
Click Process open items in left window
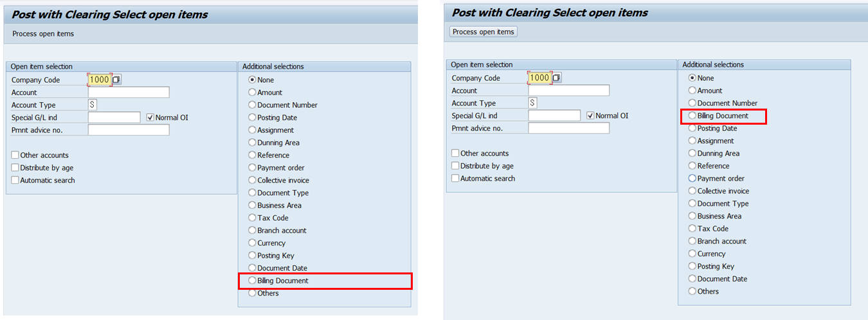[x=43, y=34]
